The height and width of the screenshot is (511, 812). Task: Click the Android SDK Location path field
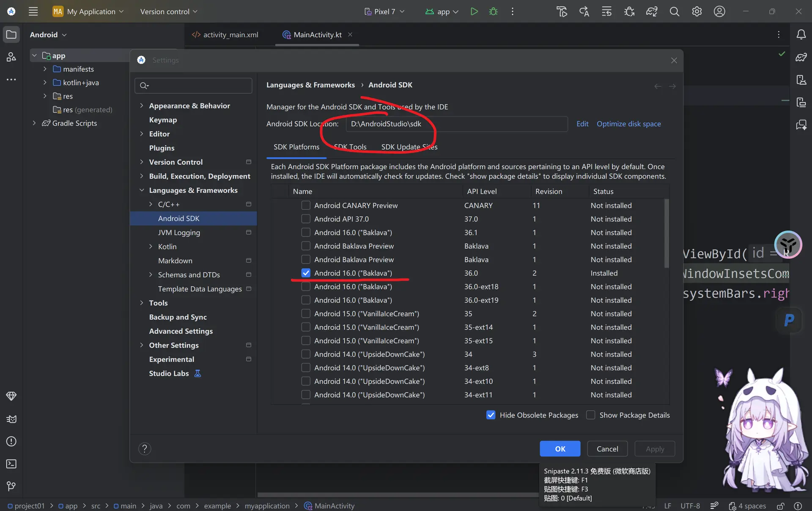click(x=457, y=124)
